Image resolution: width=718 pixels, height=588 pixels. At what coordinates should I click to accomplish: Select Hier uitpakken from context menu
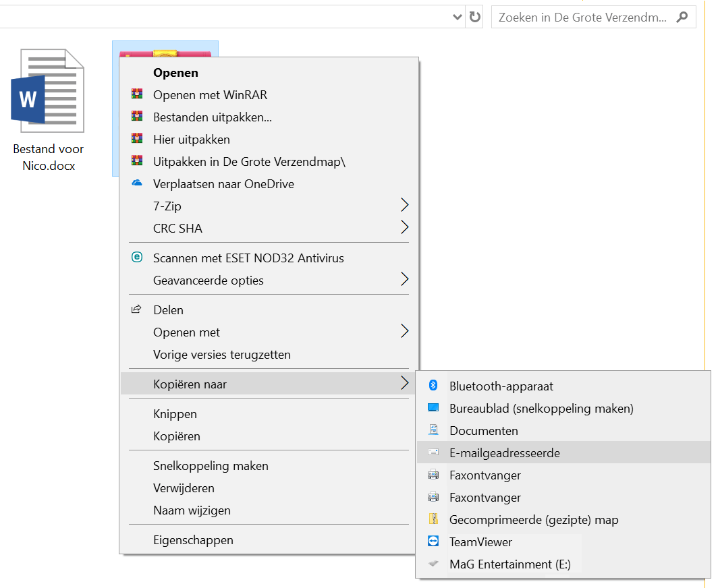[x=192, y=140]
